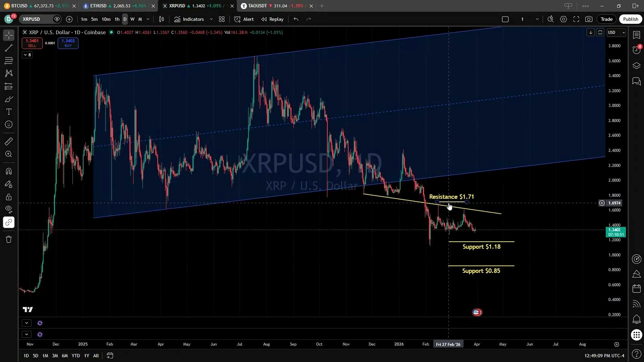Select the text annotation tool
The height and width of the screenshot is (362, 644).
[8, 112]
